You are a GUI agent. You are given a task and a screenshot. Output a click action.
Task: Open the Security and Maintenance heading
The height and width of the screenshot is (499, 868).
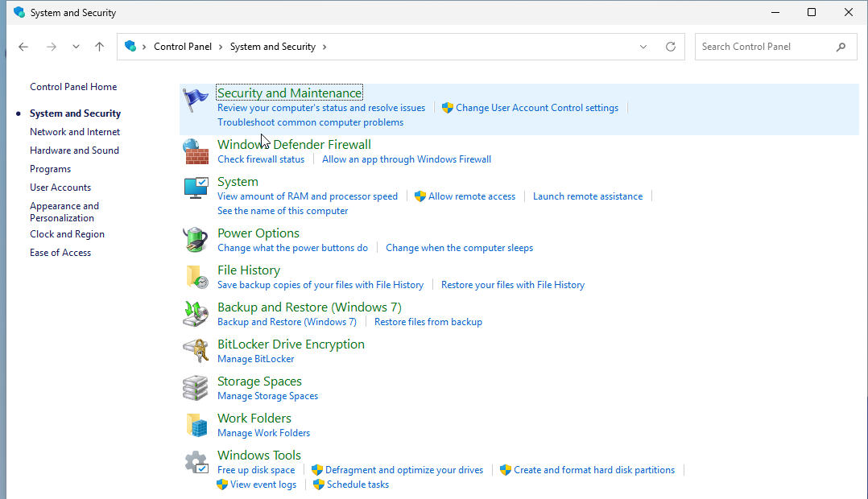[x=290, y=93]
